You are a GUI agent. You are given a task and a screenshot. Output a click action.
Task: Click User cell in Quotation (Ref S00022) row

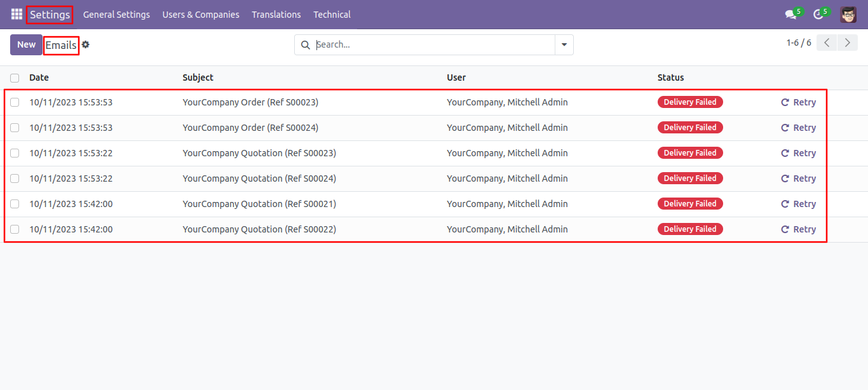click(x=507, y=229)
